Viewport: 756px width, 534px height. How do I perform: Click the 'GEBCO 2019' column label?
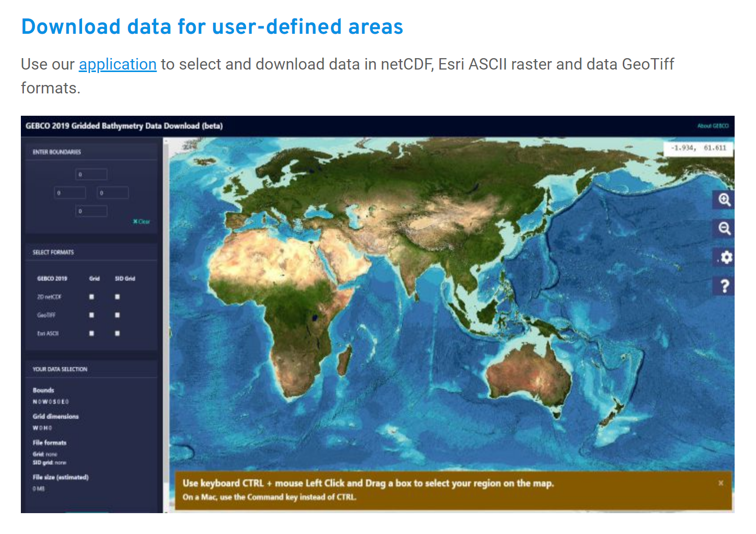pyautogui.click(x=52, y=279)
